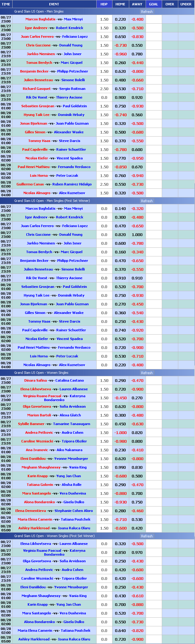This screenshot has width=195, height=644.
Task: Select away odds 0.830 for Shaughnessy vs King
Action: tap(137, 468)
